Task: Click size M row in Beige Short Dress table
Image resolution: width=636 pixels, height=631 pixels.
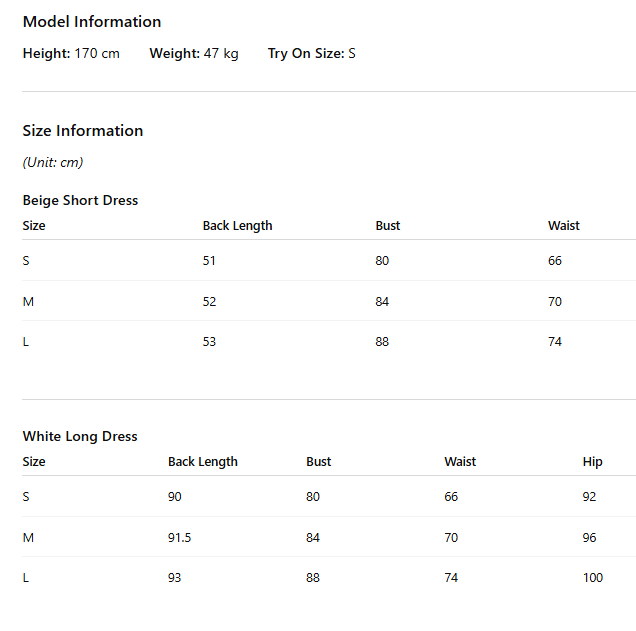Action: (329, 301)
